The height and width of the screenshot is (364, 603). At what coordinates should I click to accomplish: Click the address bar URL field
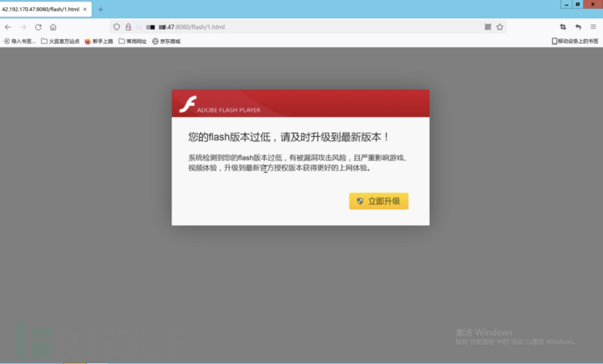point(308,27)
